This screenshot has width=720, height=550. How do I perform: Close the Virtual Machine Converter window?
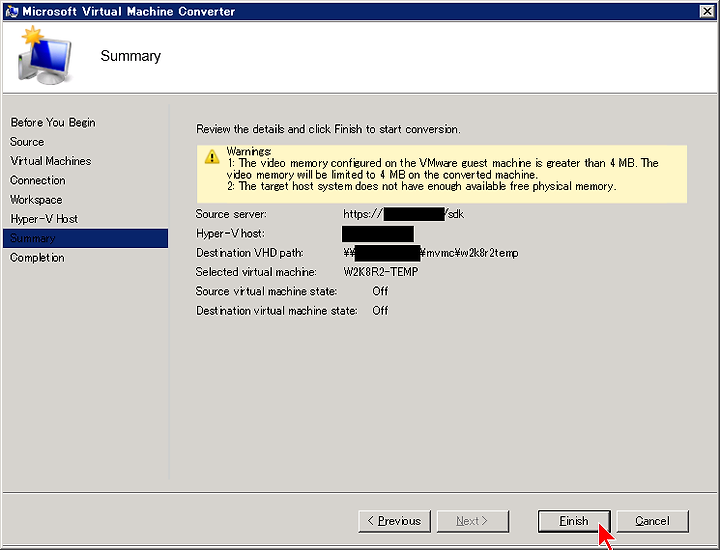click(707, 11)
